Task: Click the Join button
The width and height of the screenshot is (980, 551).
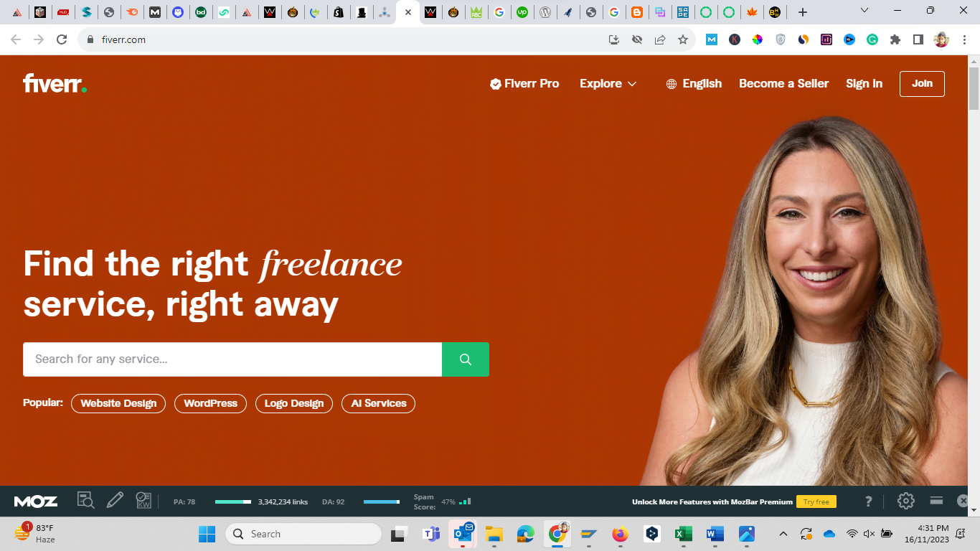Action: [x=922, y=84]
